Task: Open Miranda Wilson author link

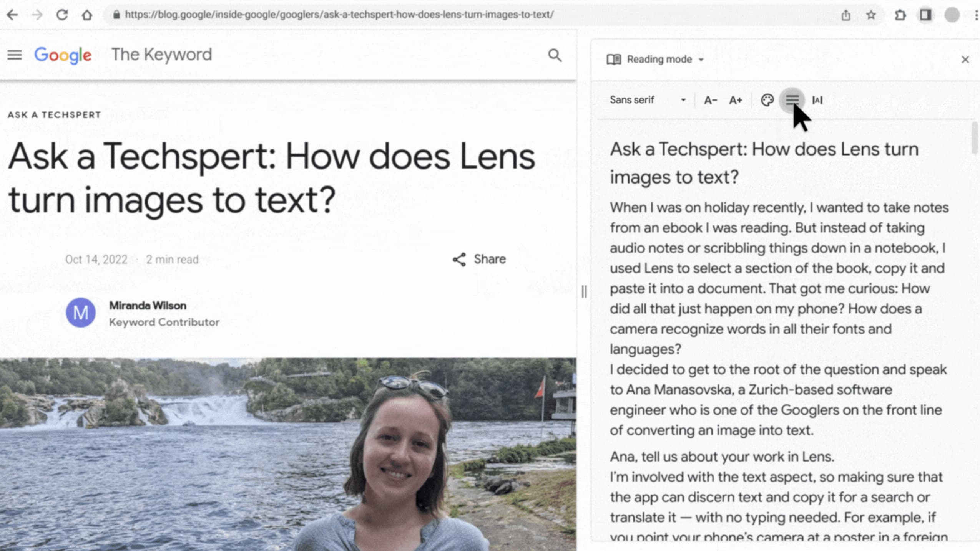Action: pos(148,306)
